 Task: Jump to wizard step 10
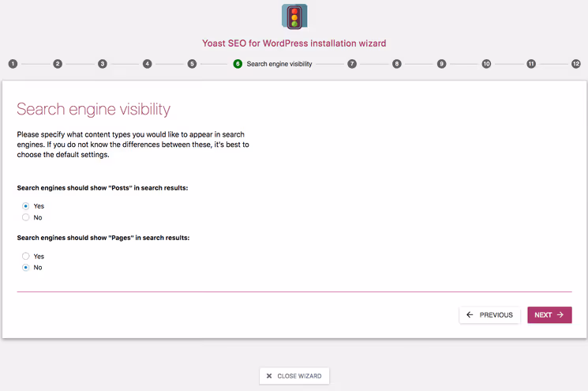(x=486, y=64)
